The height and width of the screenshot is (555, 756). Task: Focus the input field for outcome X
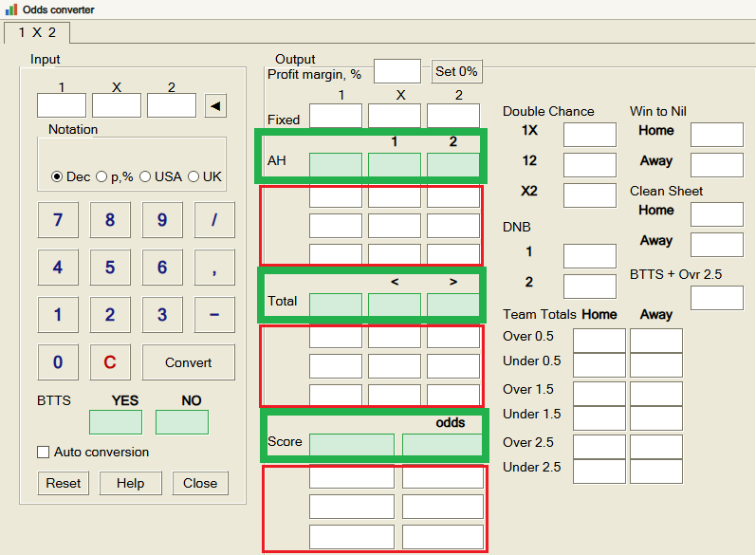click(117, 105)
